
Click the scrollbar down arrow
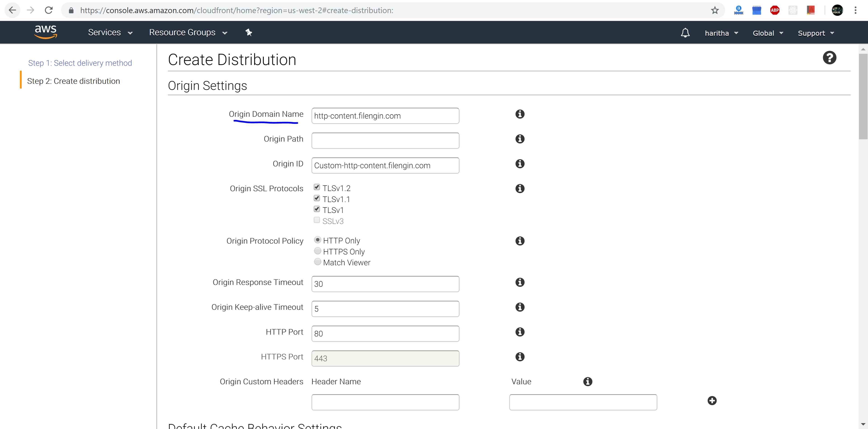(863, 424)
